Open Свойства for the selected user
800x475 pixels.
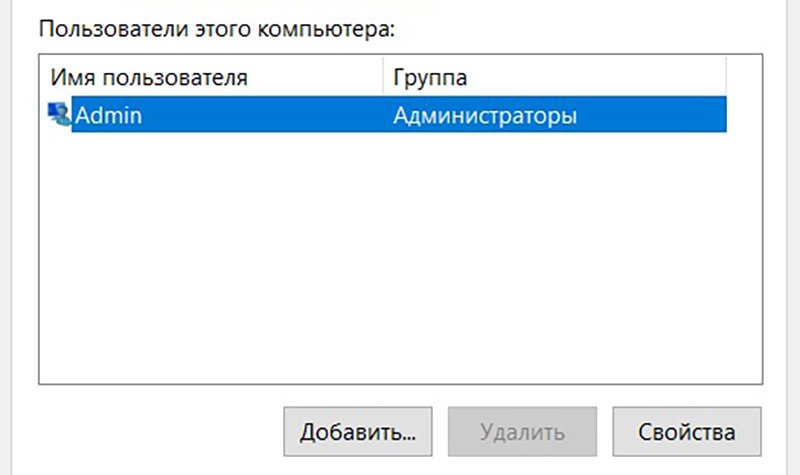tap(687, 432)
